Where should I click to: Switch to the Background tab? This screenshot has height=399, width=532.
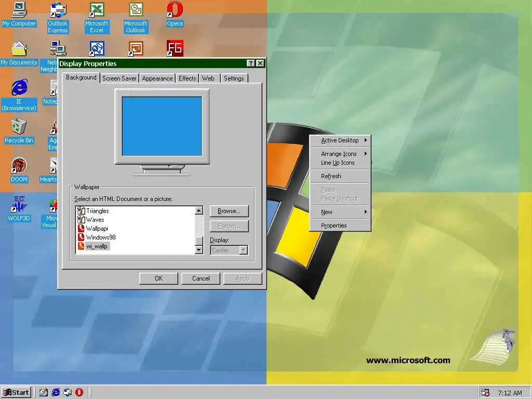(x=82, y=78)
